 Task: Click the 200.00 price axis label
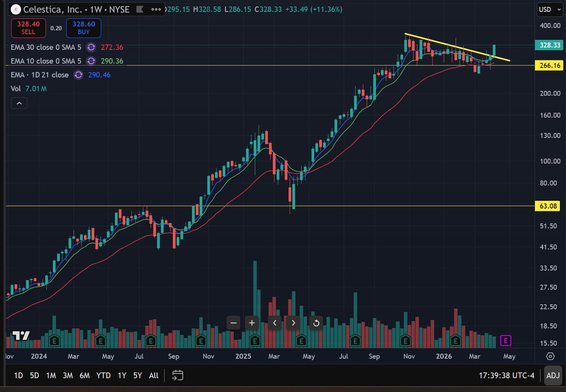pos(549,93)
